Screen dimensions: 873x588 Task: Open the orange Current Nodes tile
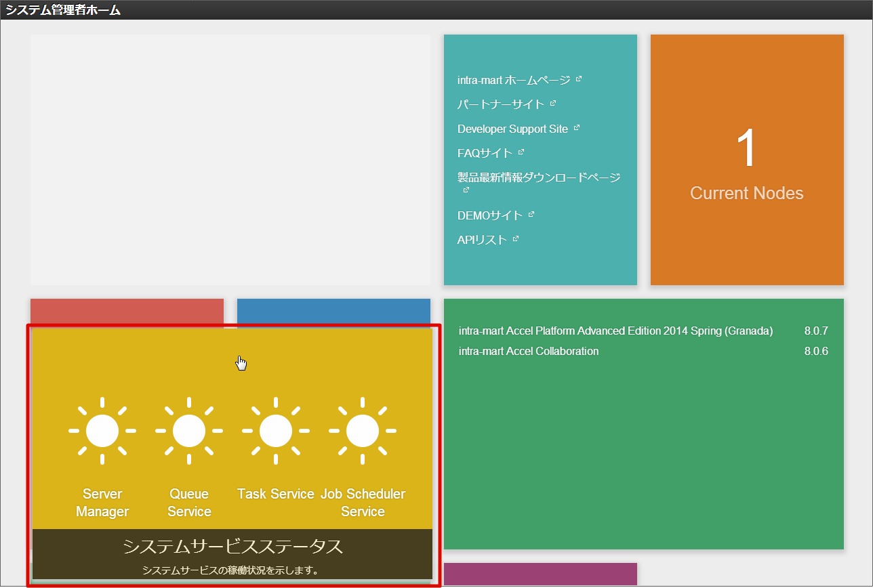tap(747, 160)
